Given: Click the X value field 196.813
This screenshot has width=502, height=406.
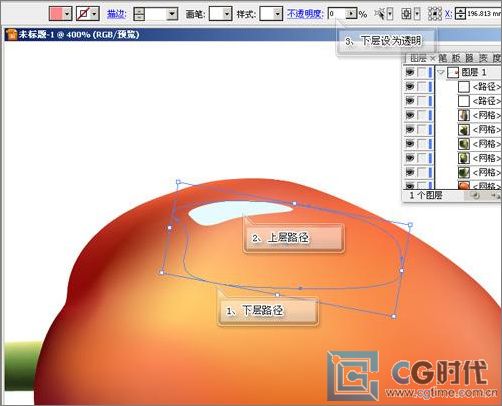Looking at the screenshot, I should click(484, 14).
